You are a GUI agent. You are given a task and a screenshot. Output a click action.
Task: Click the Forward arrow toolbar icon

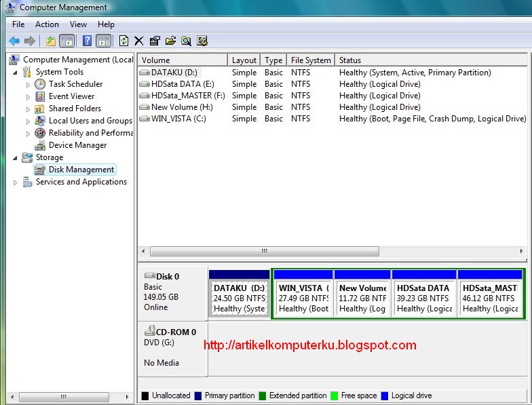30,41
